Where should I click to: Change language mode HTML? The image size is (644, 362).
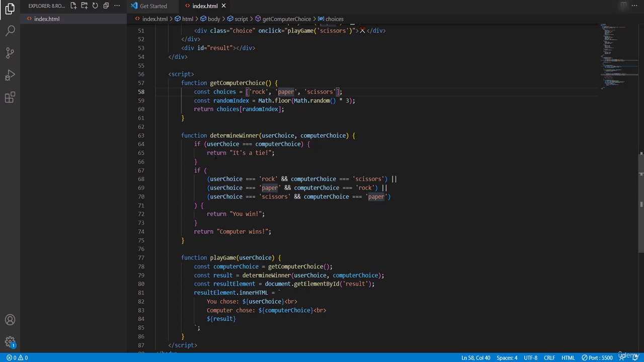click(568, 358)
